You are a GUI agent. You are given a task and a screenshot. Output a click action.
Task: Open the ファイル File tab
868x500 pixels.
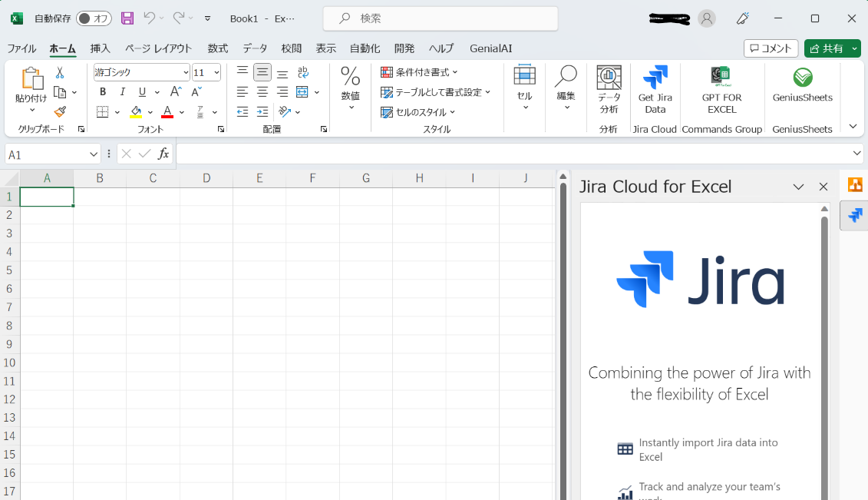pyautogui.click(x=21, y=48)
